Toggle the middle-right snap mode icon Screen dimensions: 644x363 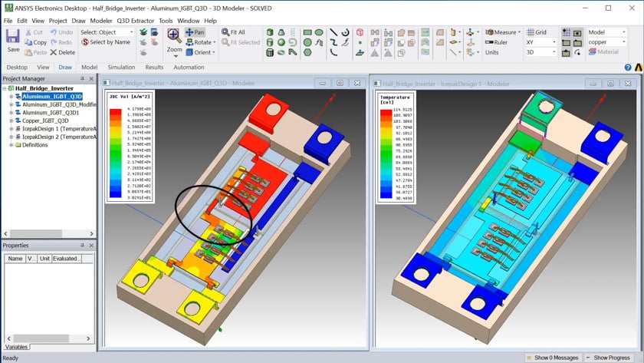click(x=577, y=42)
